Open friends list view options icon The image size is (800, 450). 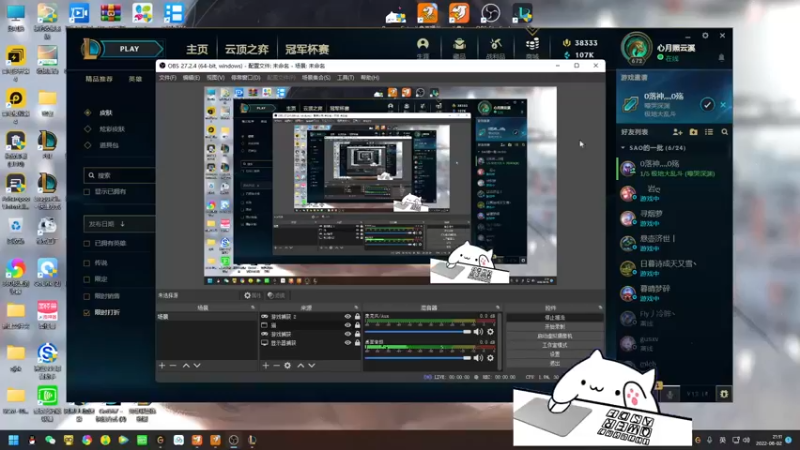709,132
